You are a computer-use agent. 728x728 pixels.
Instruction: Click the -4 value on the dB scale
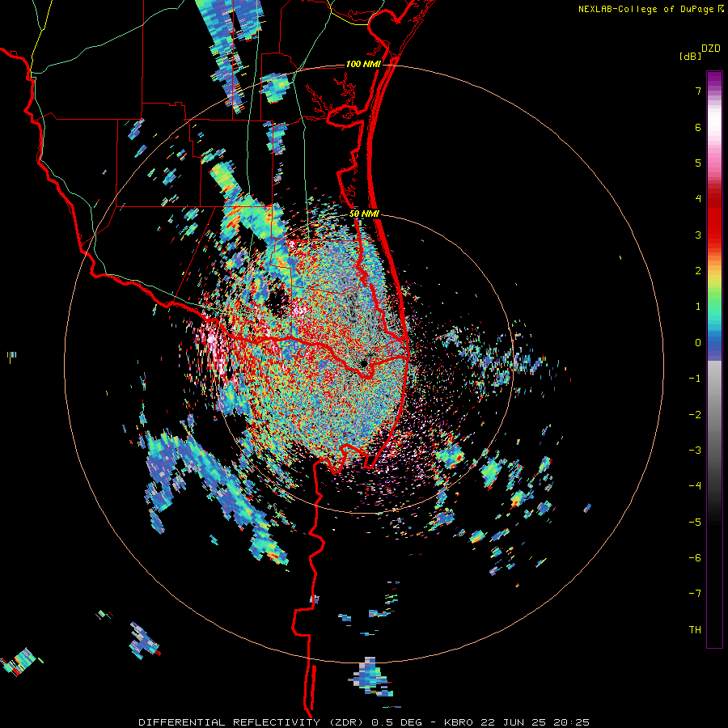[x=695, y=486]
